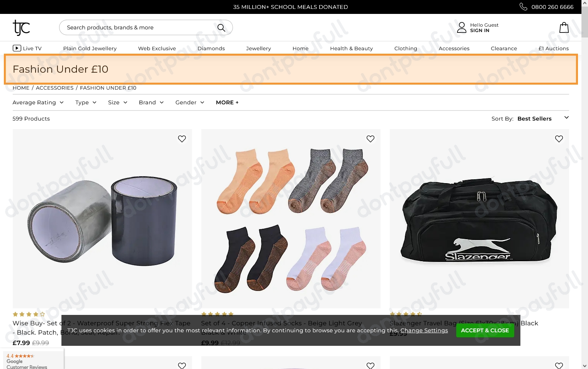
Task: Click SIGN IN link
Action: pyautogui.click(x=480, y=31)
